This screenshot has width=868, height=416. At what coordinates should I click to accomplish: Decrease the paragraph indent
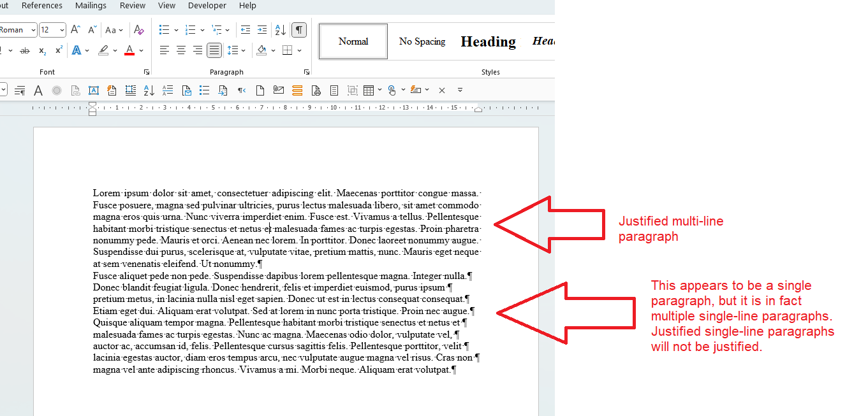pos(246,30)
